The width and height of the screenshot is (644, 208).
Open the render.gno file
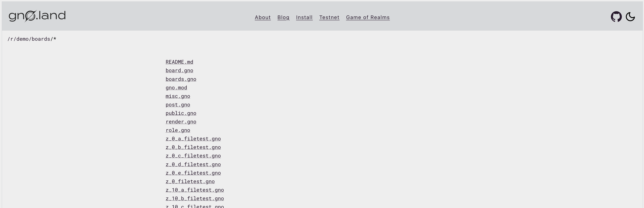click(x=181, y=122)
